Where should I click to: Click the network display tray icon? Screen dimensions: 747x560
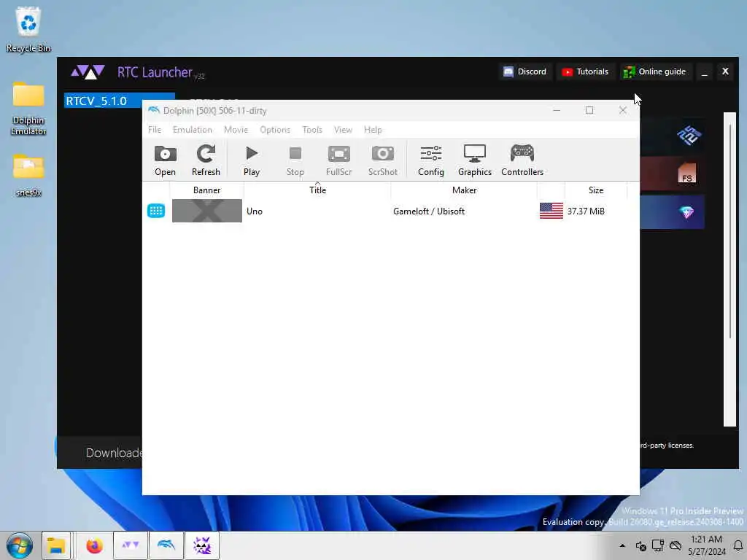pyautogui.click(x=658, y=545)
